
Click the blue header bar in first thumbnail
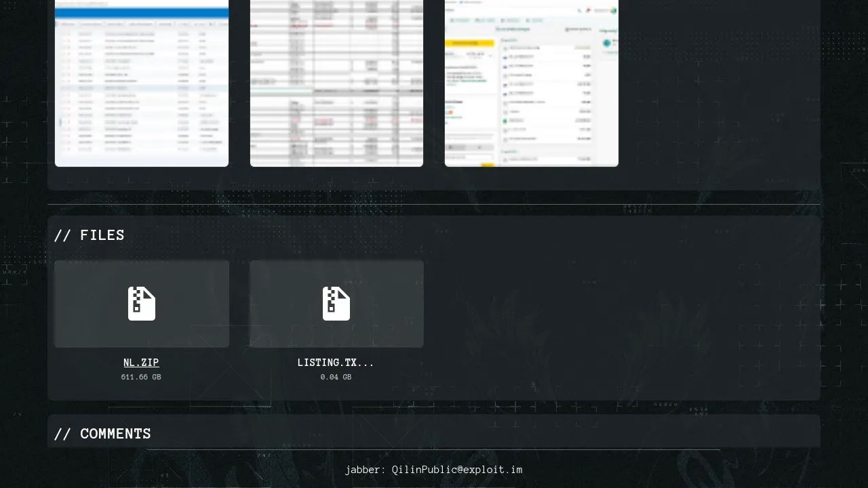[x=142, y=12]
